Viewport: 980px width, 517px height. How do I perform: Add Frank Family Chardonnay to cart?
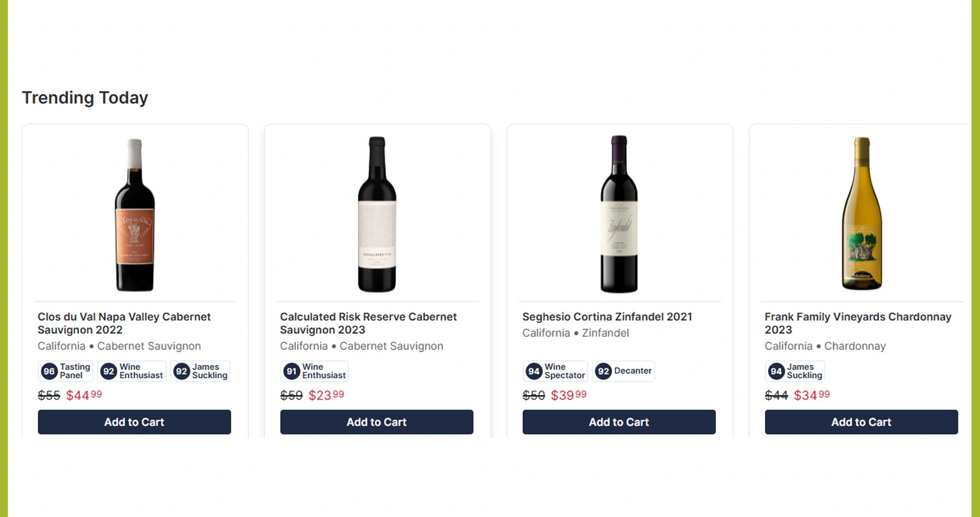(861, 422)
